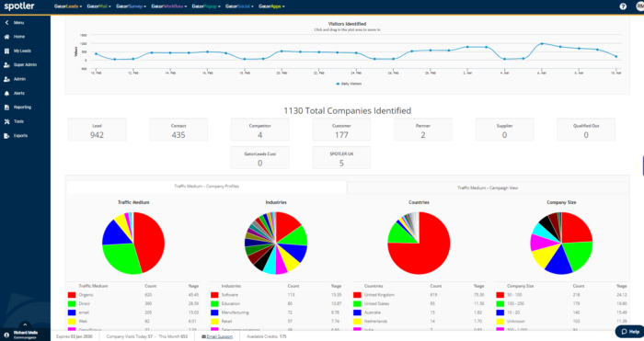The height and width of the screenshot is (341, 644).
Task: Toggle Daily Visitors legend series
Action: [349, 84]
